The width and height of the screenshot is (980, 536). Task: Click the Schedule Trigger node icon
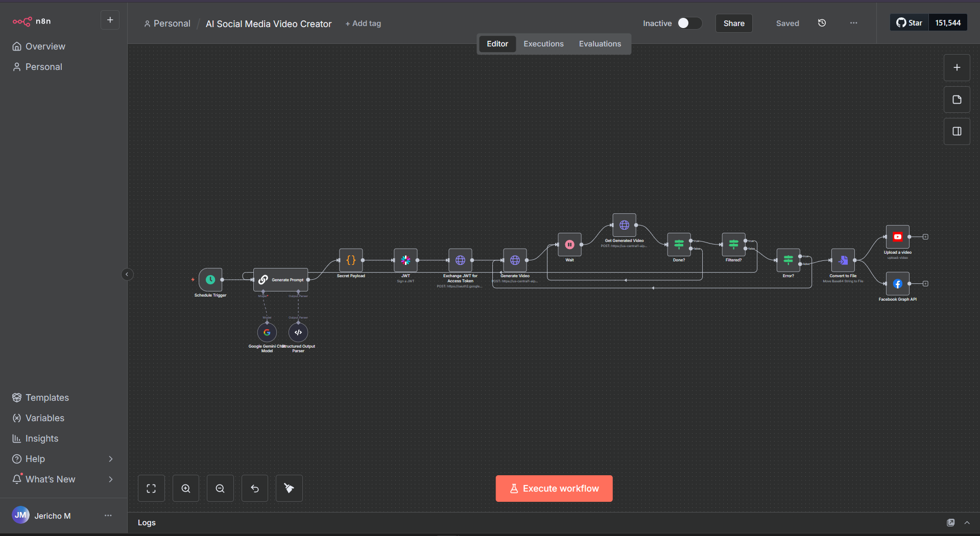click(x=210, y=280)
